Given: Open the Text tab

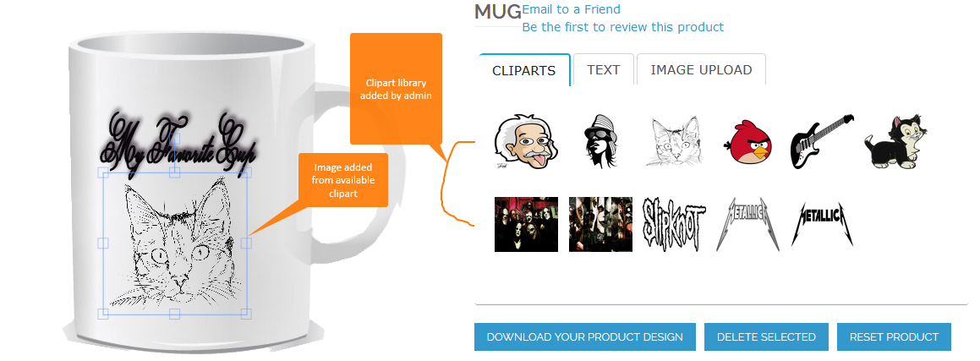Looking at the screenshot, I should 604,69.
